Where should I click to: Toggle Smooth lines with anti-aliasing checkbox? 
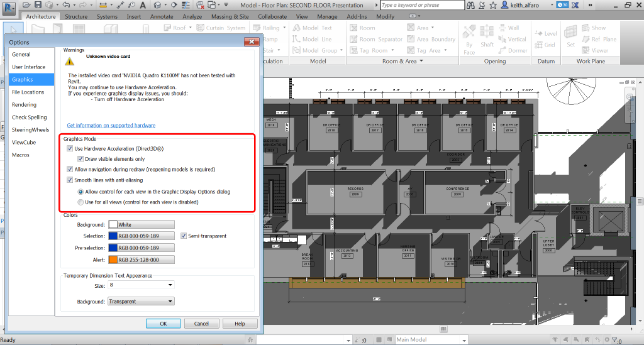tap(70, 180)
